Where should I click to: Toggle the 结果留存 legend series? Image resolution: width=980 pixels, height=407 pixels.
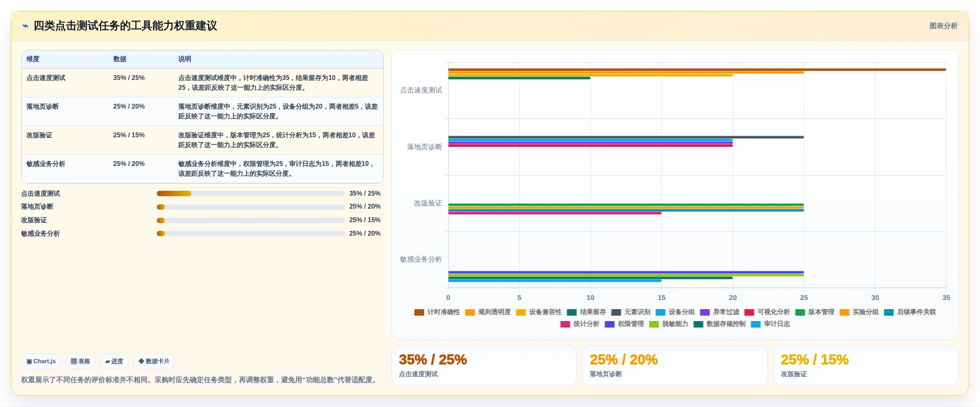pyautogui.click(x=586, y=312)
